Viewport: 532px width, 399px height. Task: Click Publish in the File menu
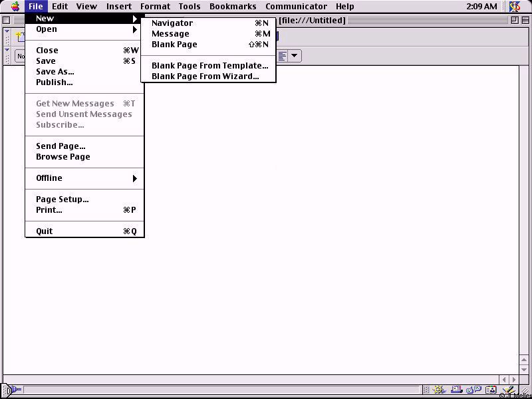coord(54,82)
